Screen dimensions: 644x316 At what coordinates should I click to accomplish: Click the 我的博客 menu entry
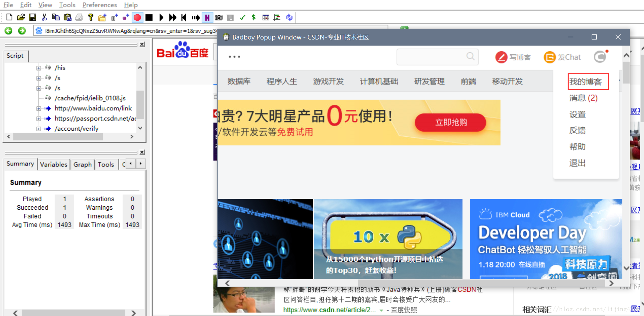click(586, 81)
